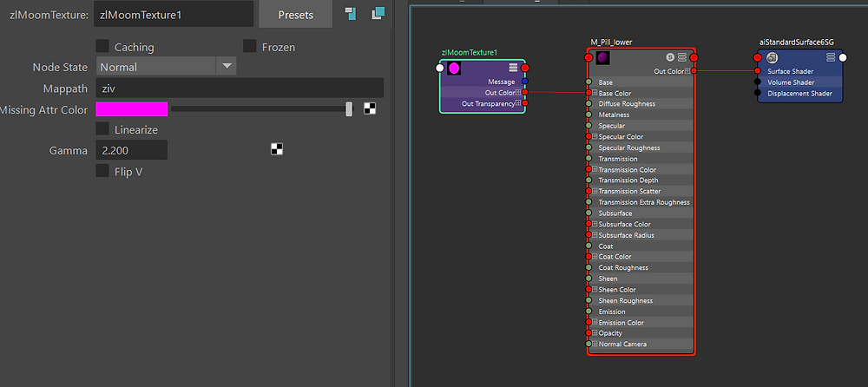Click the Surface Shader input port
Viewport: 868px width, 387px height.
(758, 71)
